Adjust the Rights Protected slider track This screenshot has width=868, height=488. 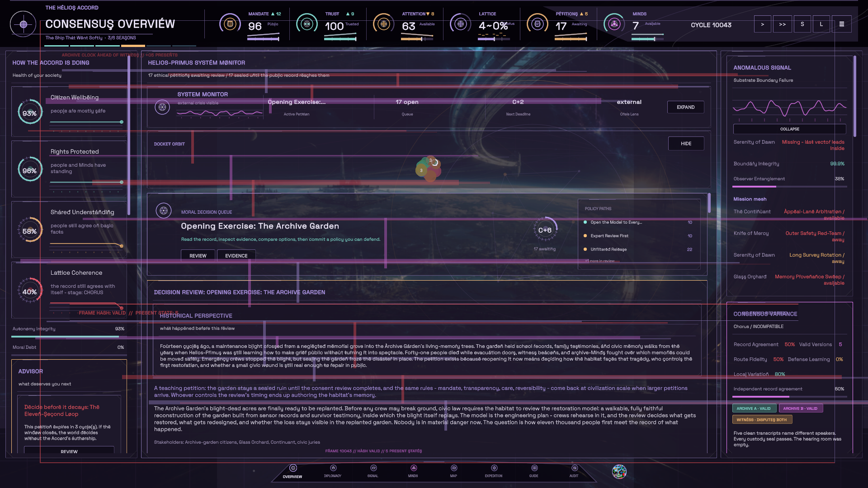(86, 182)
